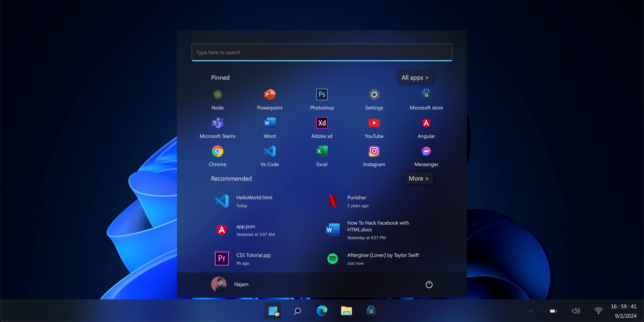644x322 pixels.
Task: Open the taskbar search magnifier
Action: point(297,311)
